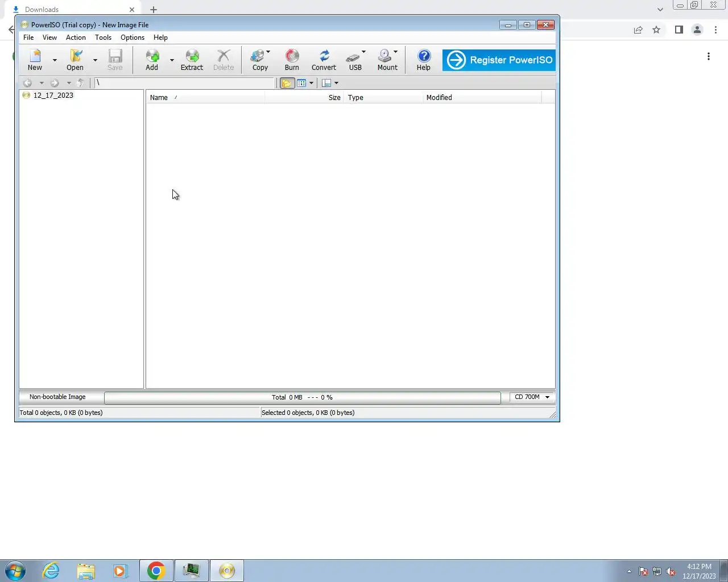Click the Back navigation arrow icon

click(27, 83)
